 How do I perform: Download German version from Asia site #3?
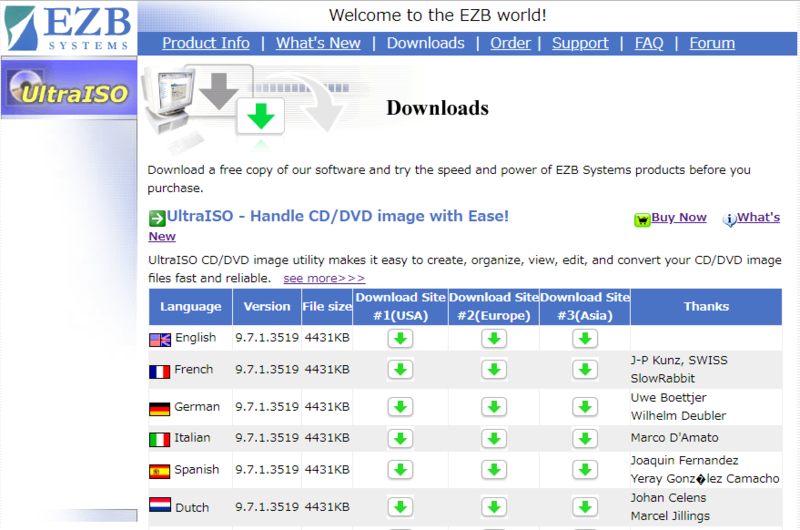coord(585,407)
